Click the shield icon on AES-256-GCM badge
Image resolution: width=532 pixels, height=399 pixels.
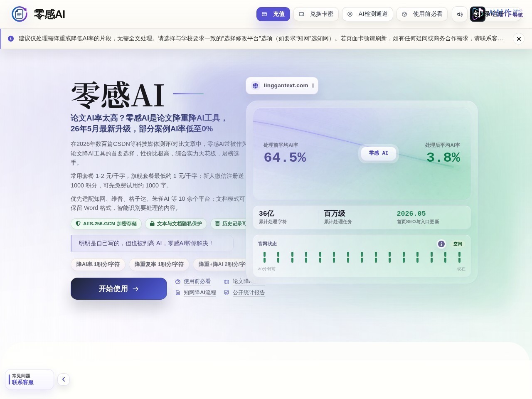pos(78,224)
